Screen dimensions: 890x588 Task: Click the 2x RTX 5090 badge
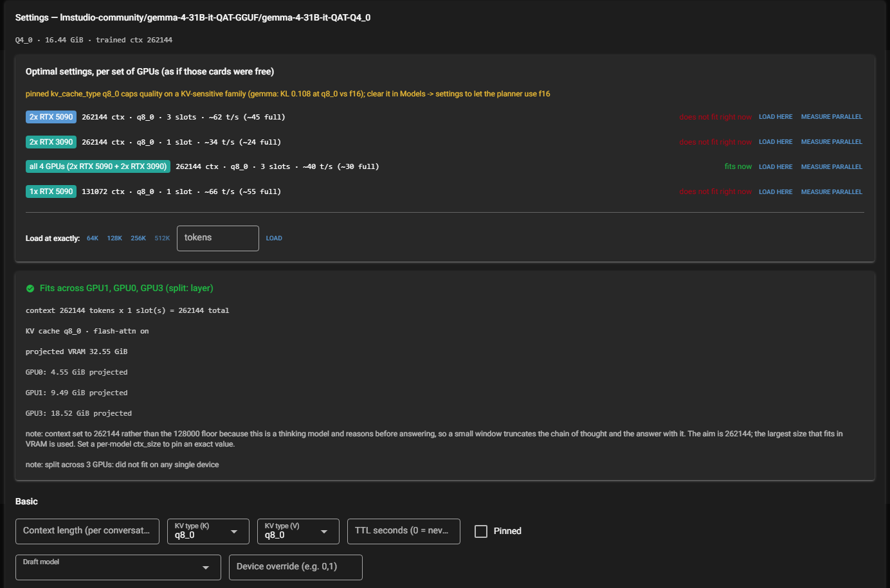tap(51, 117)
